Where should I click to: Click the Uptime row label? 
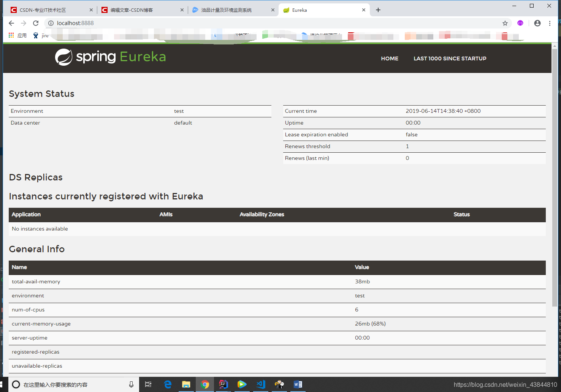pos(294,123)
